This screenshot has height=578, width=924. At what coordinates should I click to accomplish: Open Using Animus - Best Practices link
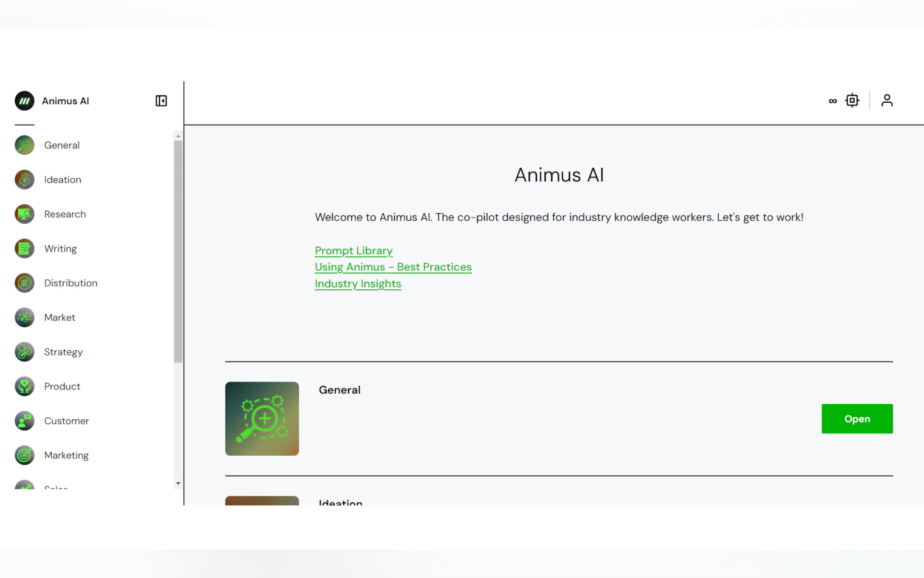click(x=393, y=267)
